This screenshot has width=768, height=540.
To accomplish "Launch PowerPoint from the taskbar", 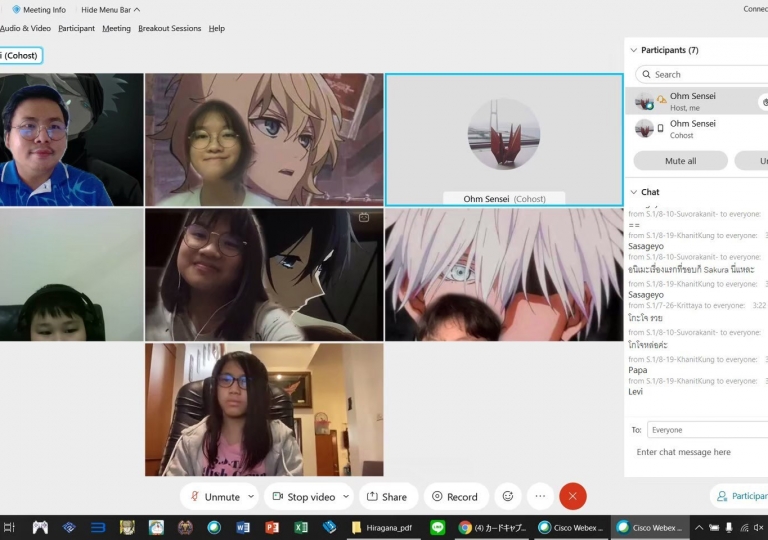I will (x=272, y=527).
